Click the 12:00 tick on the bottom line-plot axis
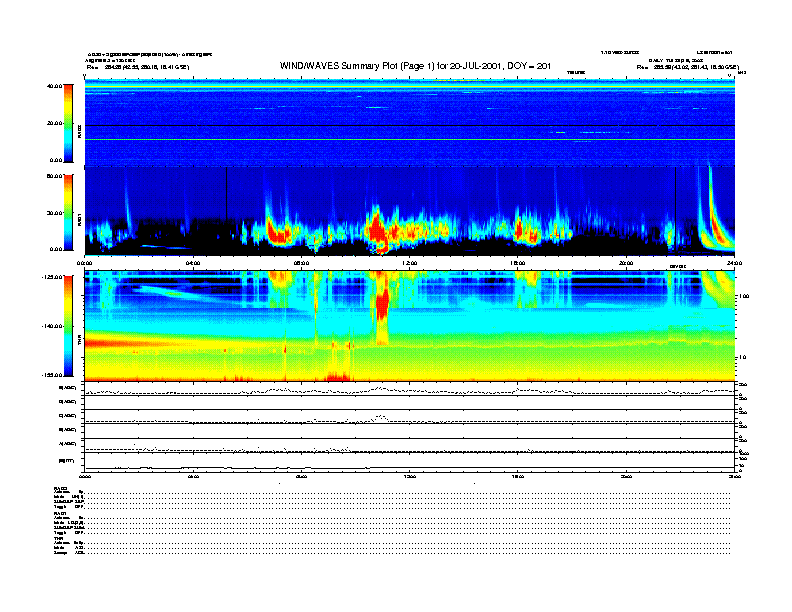 tap(410, 476)
